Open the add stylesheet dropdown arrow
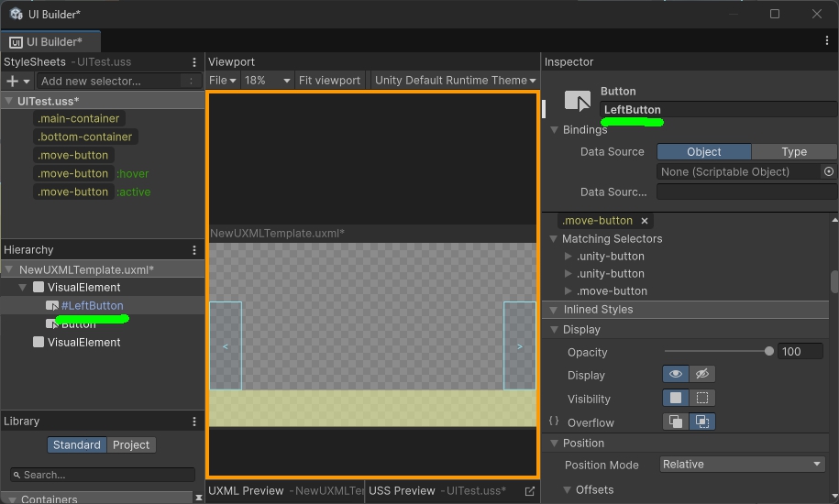 pyautogui.click(x=27, y=82)
